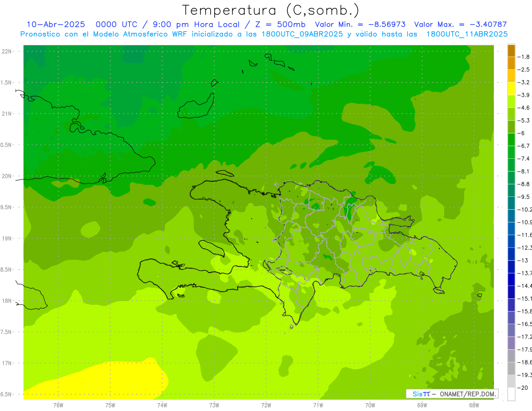532x411 pixels.
Task: Click the "-1.8" colorbar value
Action: (524, 57)
